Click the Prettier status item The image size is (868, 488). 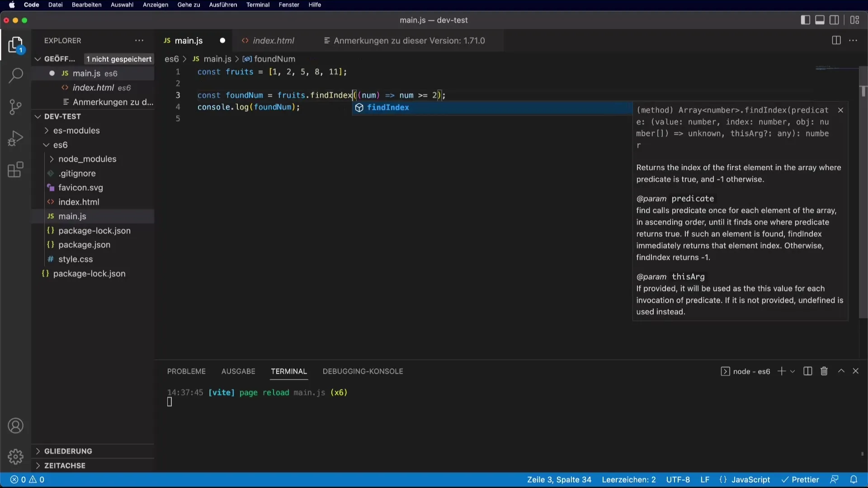coord(800,479)
